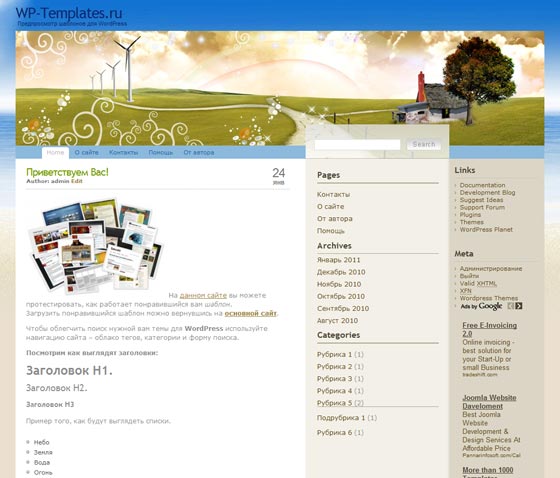Open category Рубрика 3
Screen dimensions: 560x478
pos(335,379)
